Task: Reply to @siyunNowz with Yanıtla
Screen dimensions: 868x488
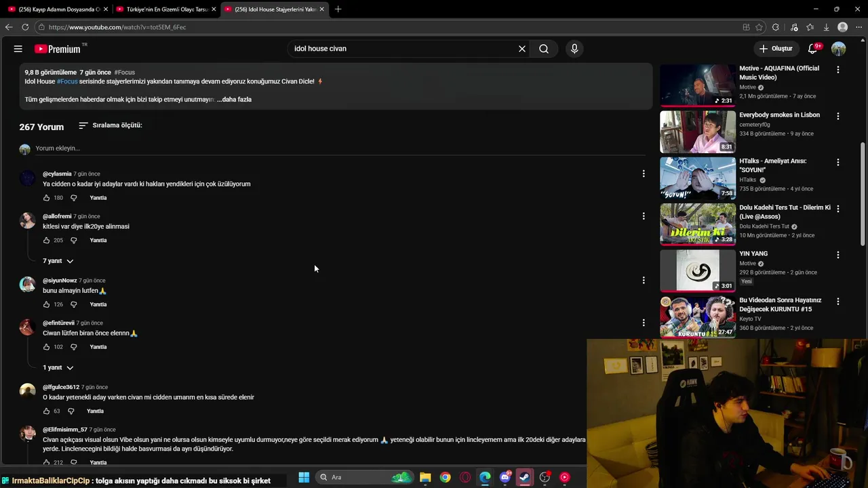Action: coord(98,304)
